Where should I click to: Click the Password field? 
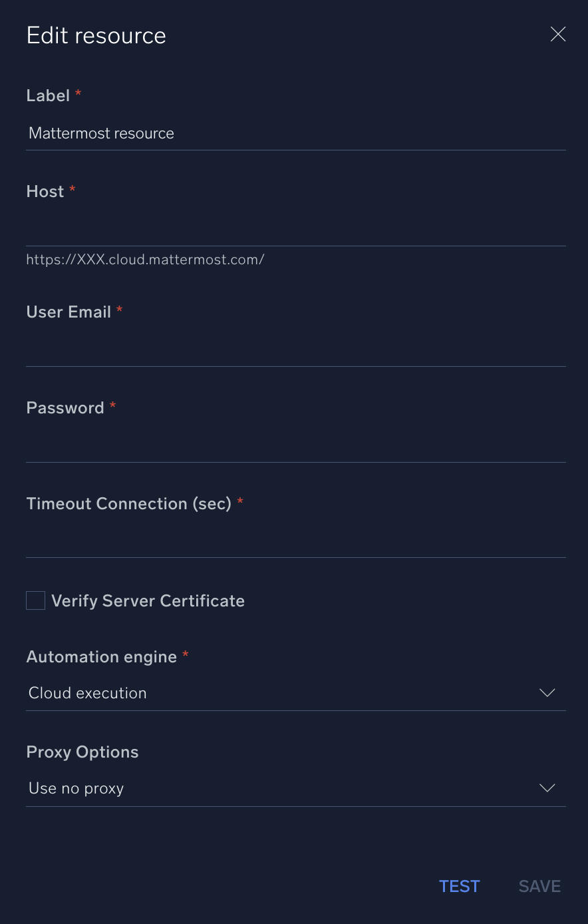click(x=296, y=446)
